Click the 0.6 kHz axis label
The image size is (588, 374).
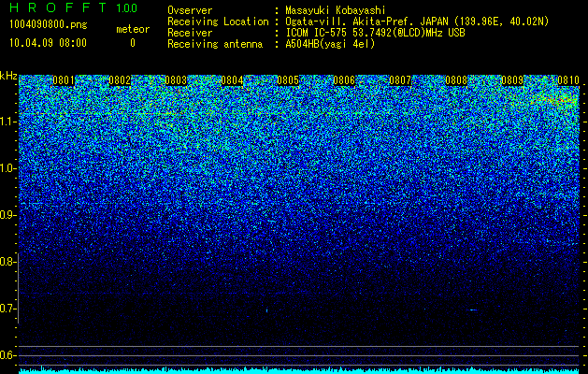7,355
